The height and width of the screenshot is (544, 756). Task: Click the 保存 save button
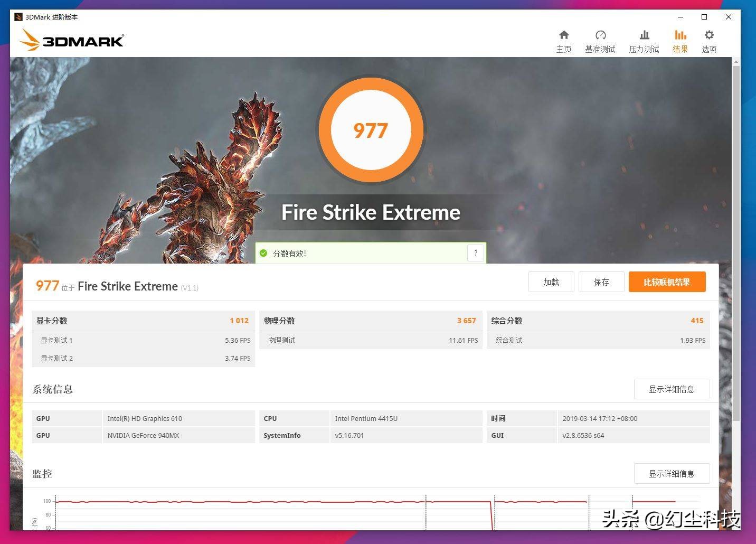tap(601, 282)
